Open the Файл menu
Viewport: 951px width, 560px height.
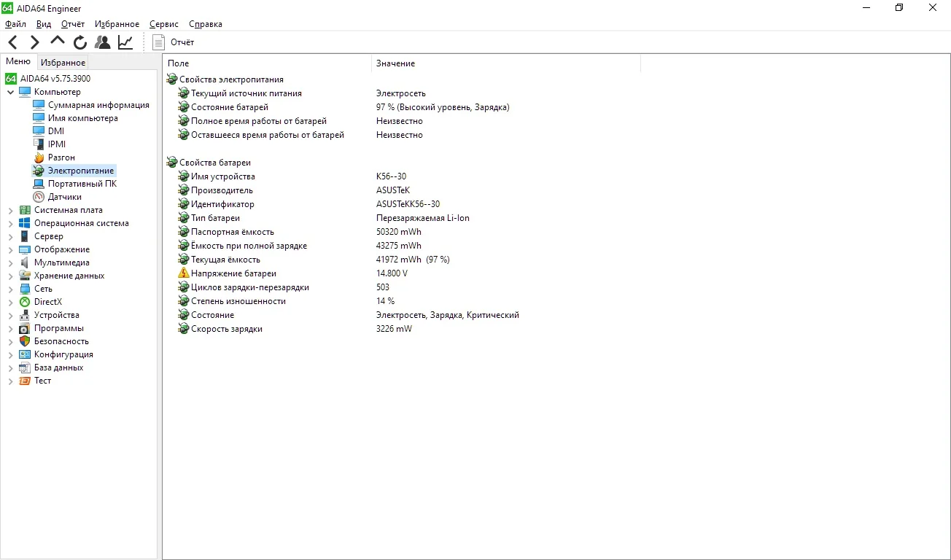(15, 24)
